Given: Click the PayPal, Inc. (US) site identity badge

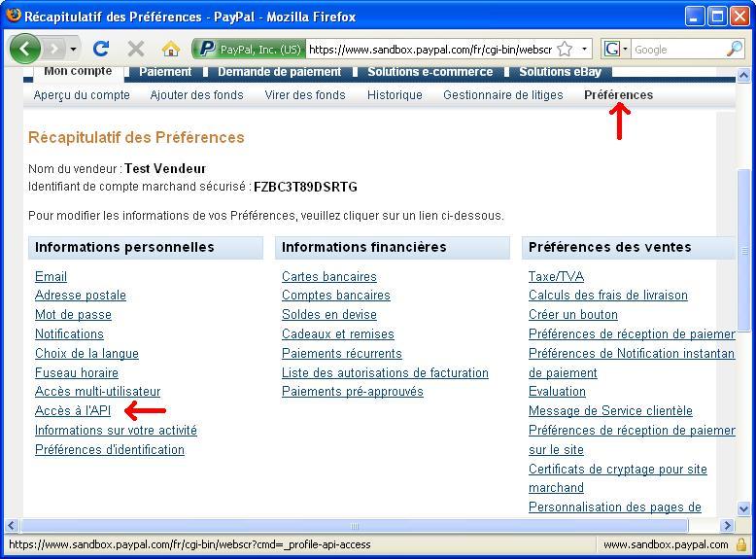Looking at the screenshot, I should (x=249, y=50).
